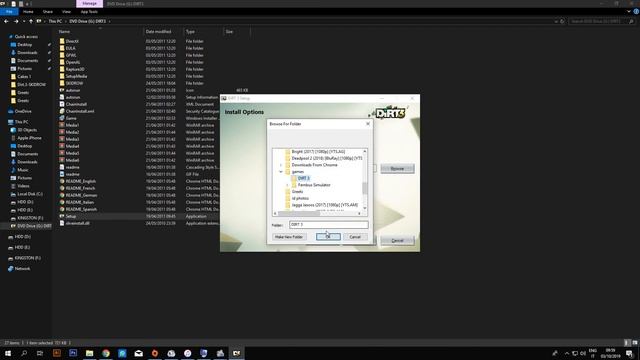Open Local Disk (C:) in the navigation pane
The height and width of the screenshot is (360, 640).
tap(30, 194)
